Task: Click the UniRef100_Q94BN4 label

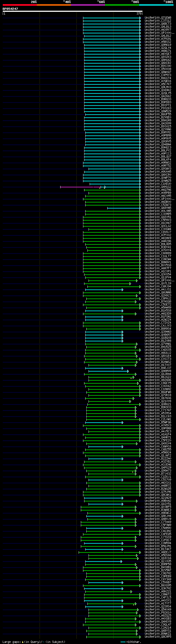Action: [158, 144]
